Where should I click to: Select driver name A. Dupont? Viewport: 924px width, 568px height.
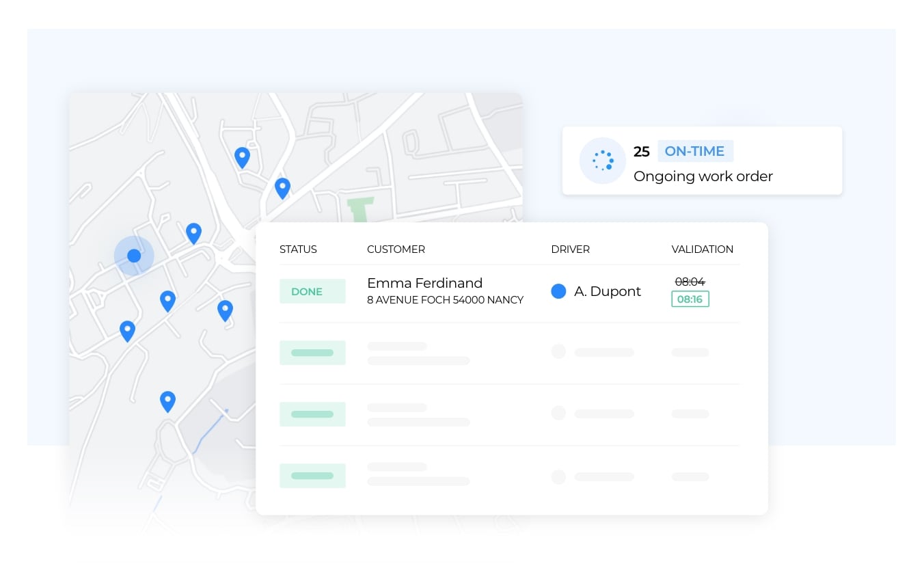click(608, 292)
